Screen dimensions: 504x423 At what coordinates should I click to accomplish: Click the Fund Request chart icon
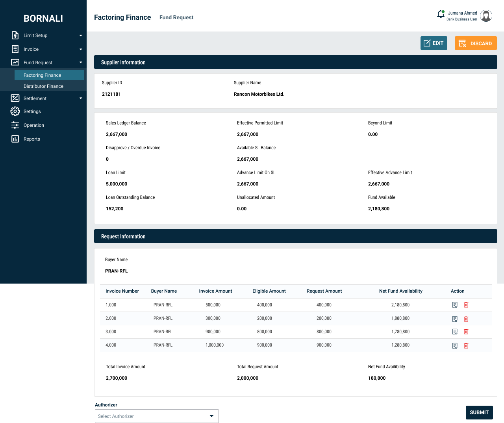[x=15, y=62]
